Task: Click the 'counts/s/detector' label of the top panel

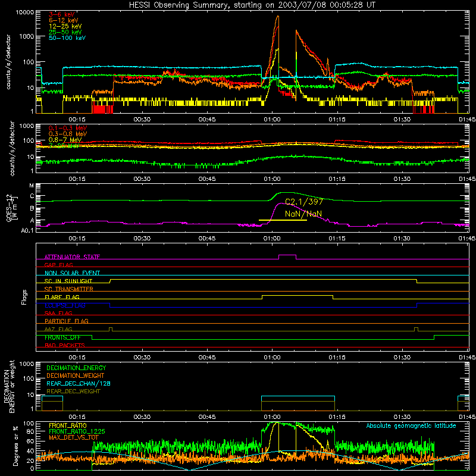Action: click(x=8, y=62)
